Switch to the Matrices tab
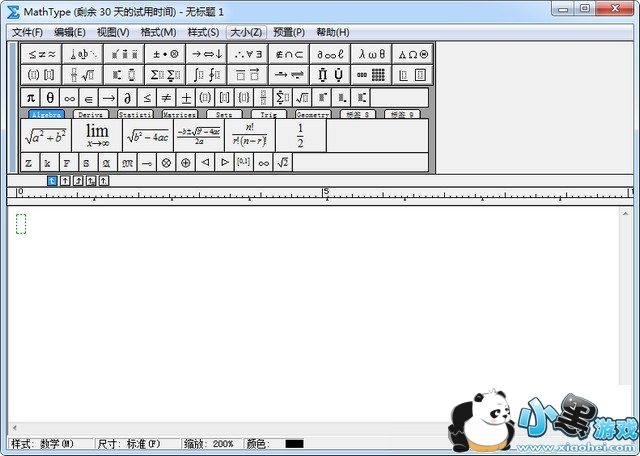Screen dimensions: 640x456 tap(180, 114)
